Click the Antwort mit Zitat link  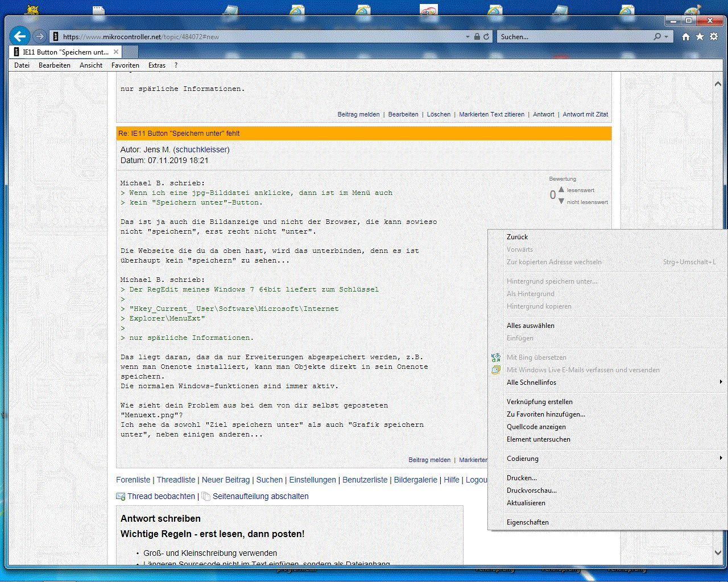585,114
